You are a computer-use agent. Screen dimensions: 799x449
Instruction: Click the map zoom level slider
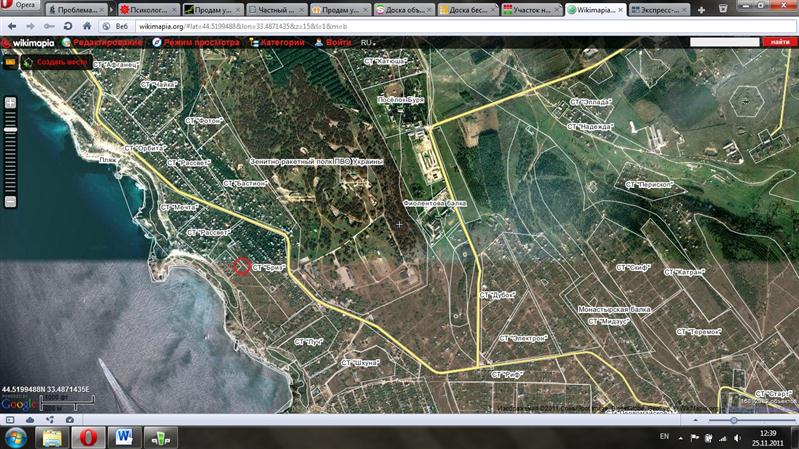pos(10,150)
